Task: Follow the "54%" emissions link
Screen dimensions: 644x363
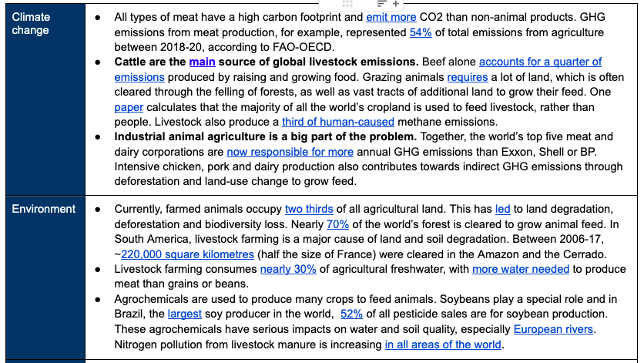Action: tap(420, 32)
